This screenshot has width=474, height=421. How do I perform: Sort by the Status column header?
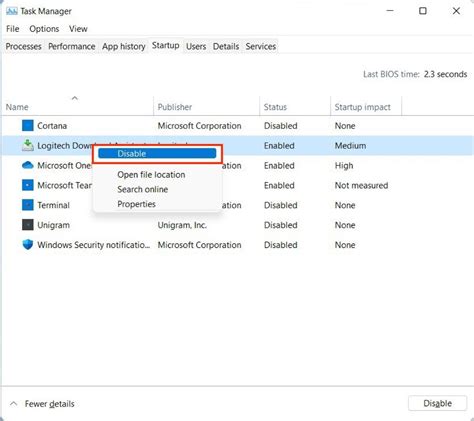coord(275,107)
